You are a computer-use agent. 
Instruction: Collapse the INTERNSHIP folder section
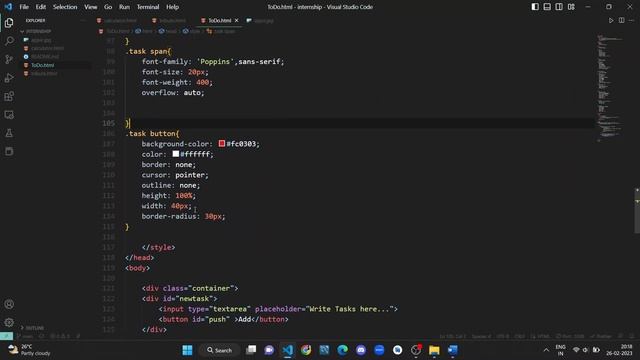click(37, 31)
